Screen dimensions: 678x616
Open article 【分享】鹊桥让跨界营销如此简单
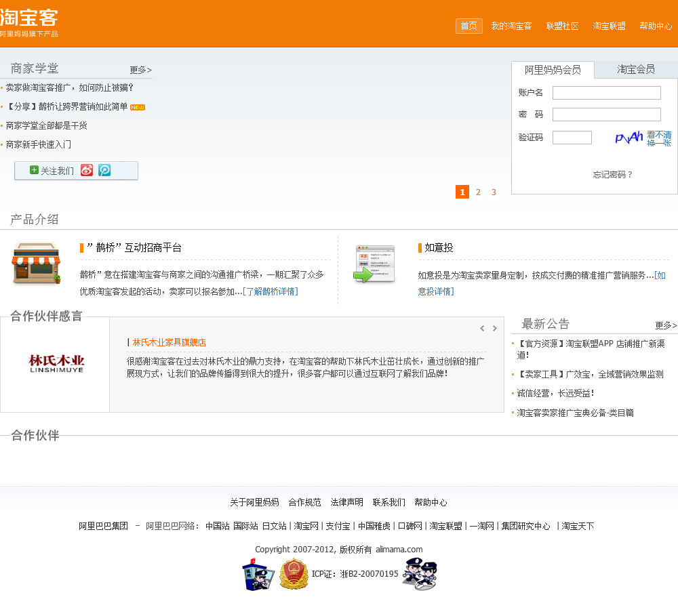[x=67, y=107]
